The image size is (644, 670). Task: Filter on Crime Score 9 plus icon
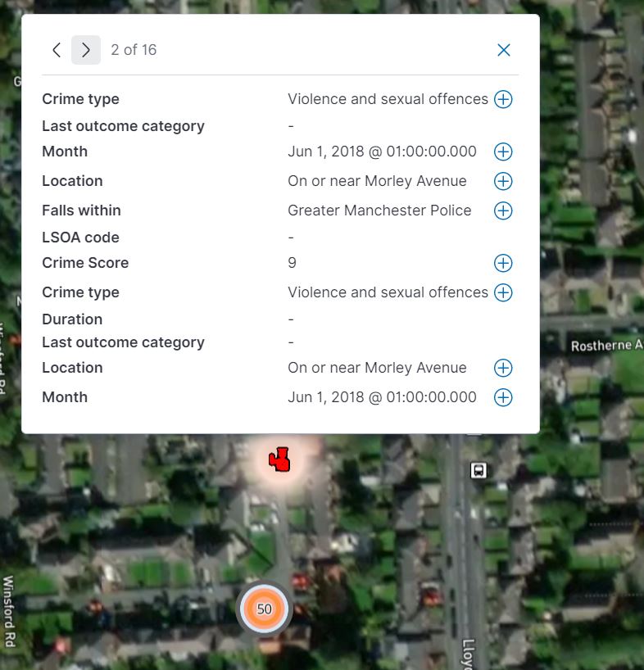click(503, 263)
